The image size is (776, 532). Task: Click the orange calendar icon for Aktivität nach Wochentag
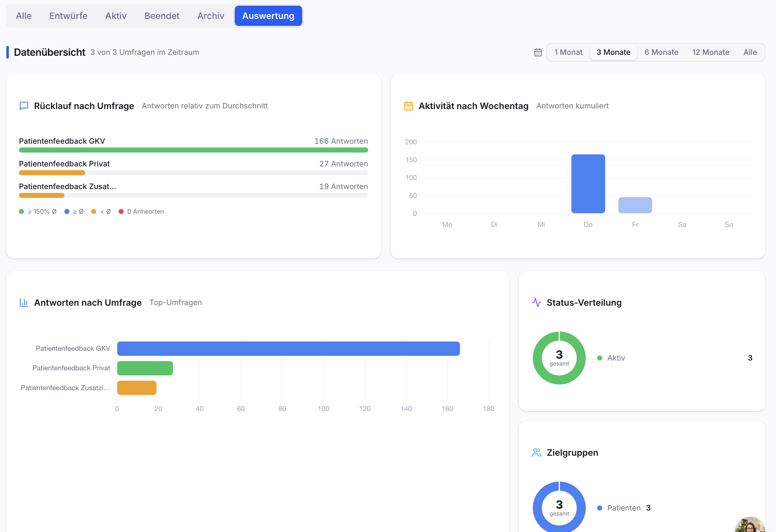(409, 106)
